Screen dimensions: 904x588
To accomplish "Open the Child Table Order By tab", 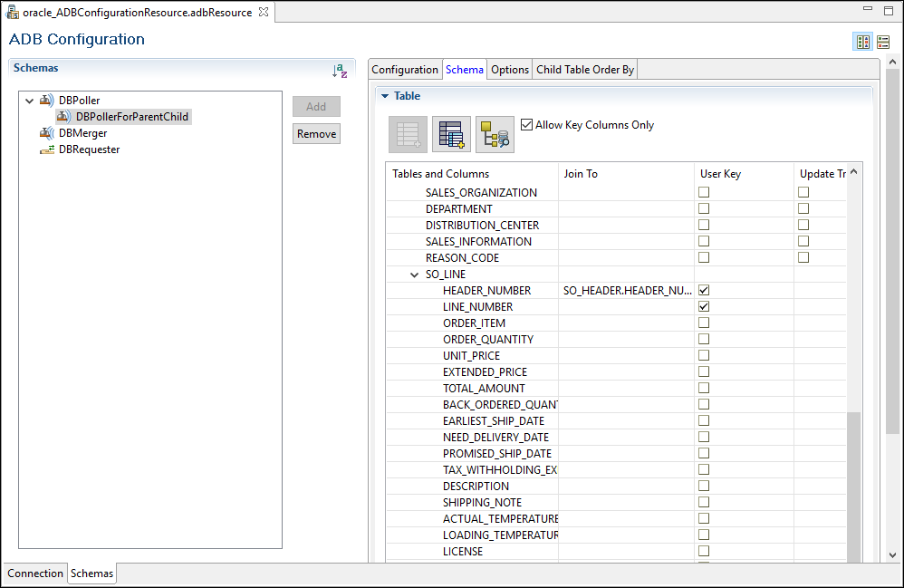I will 585,70.
